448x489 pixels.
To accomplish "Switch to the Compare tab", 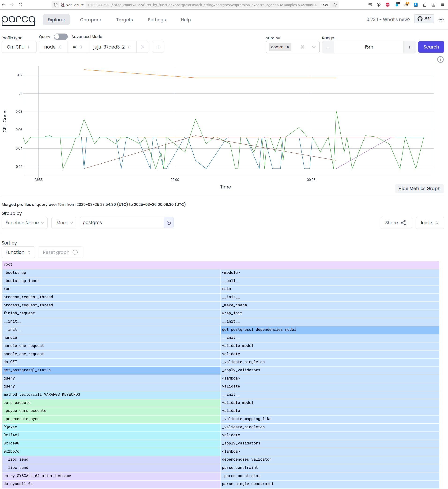I will [90, 20].
